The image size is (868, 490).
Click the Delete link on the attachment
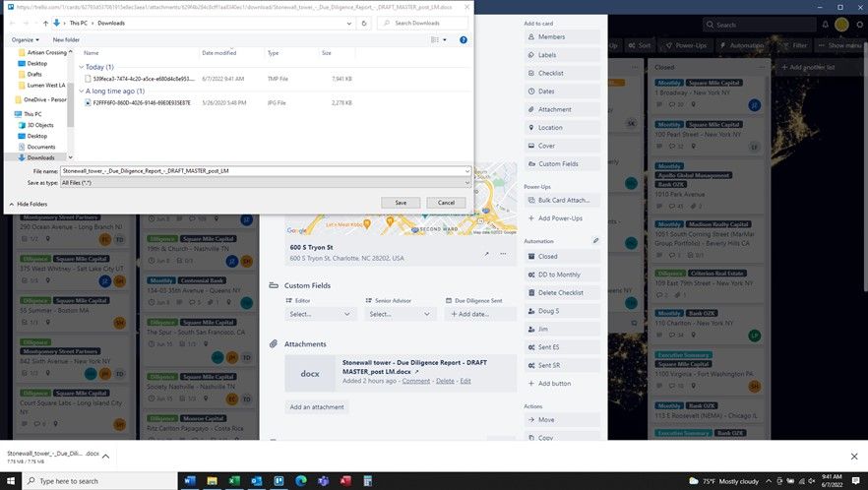pyautogui.click(x=445, y=381)
